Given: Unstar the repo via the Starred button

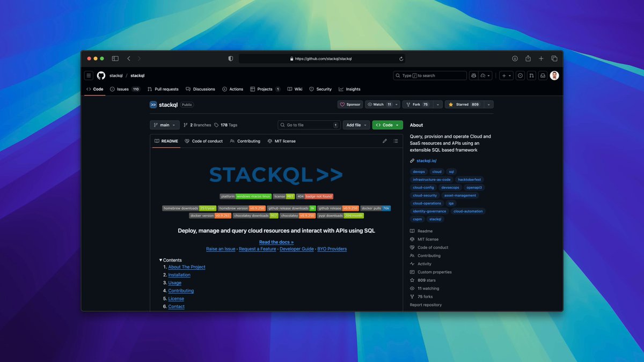Looking at the screenshot, I should [x=464, y=105].
